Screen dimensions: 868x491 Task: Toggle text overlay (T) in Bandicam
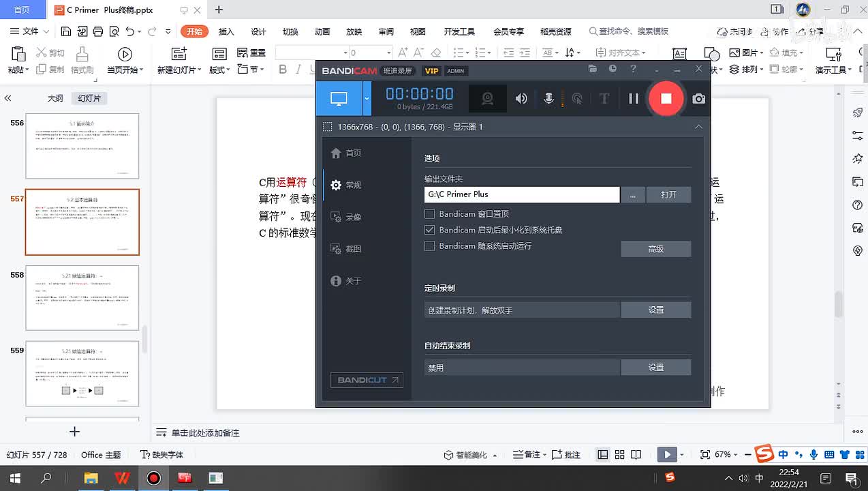click(604, 98)
